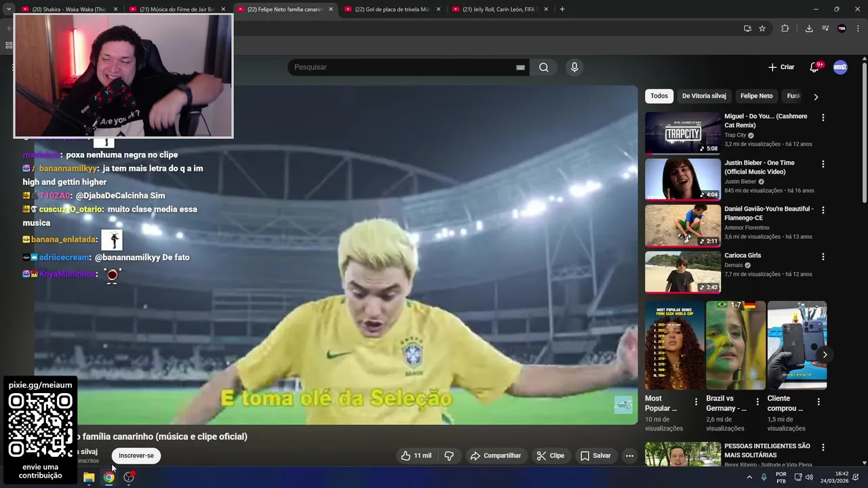The height and width of the screenshot is (488, 868).
Task: Open Daniel Gavião-You're Beautiful video title
Action: 769,213
